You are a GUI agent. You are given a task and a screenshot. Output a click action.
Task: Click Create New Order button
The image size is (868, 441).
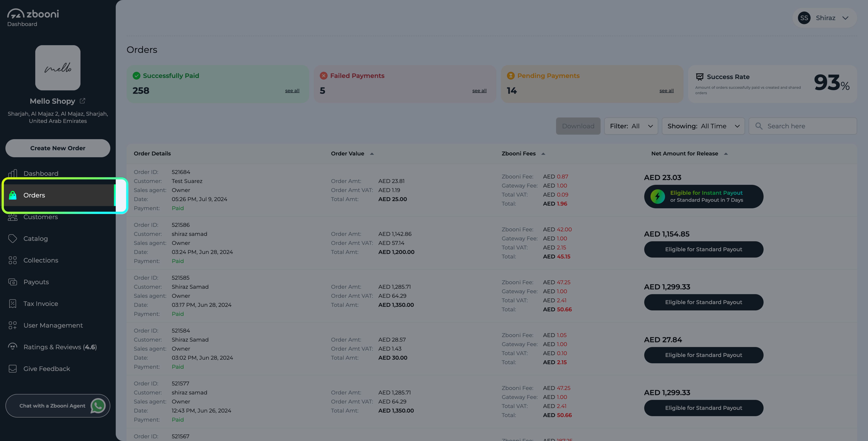pos(58,148)
